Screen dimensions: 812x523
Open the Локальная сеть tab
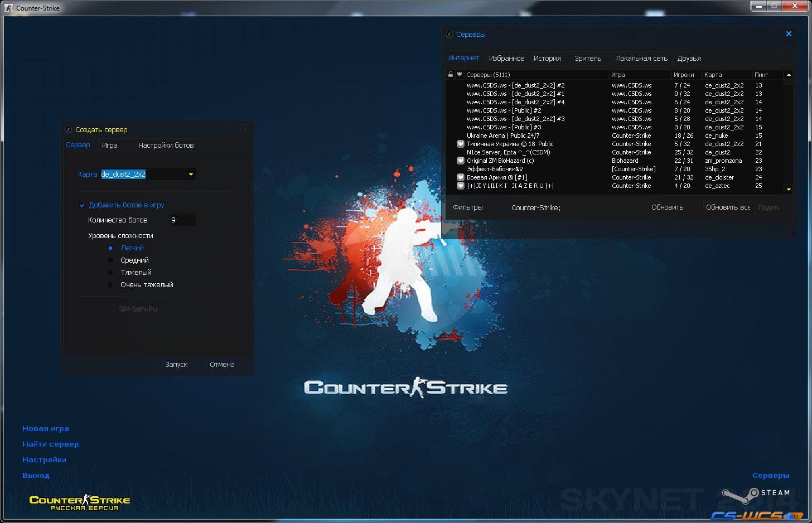point(641,59)
